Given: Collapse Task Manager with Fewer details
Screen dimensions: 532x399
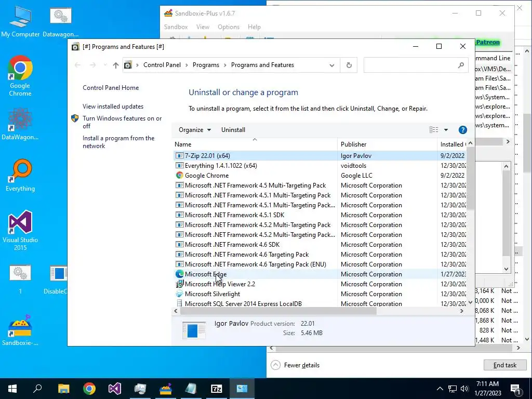Looking at the screenshot, I should point(295,365).
